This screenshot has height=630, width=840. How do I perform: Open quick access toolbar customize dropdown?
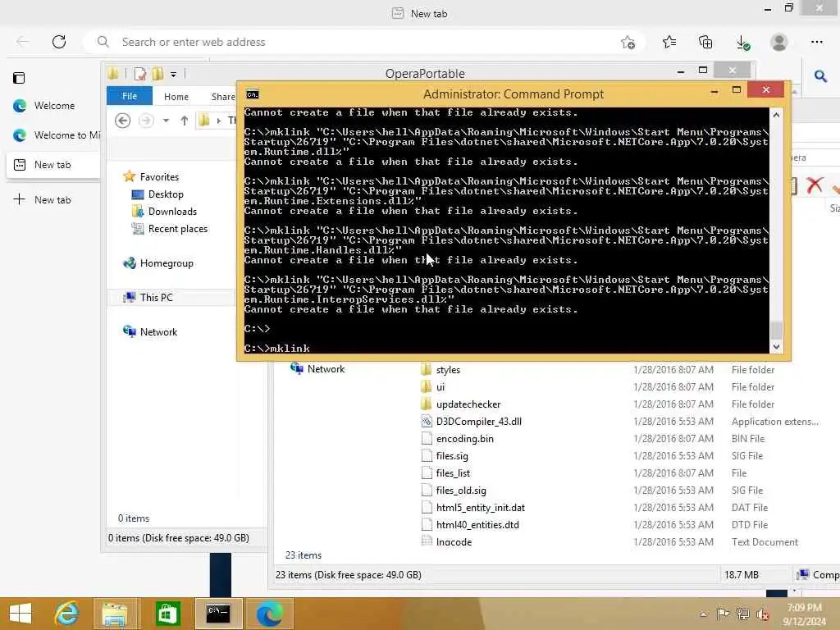173,75
